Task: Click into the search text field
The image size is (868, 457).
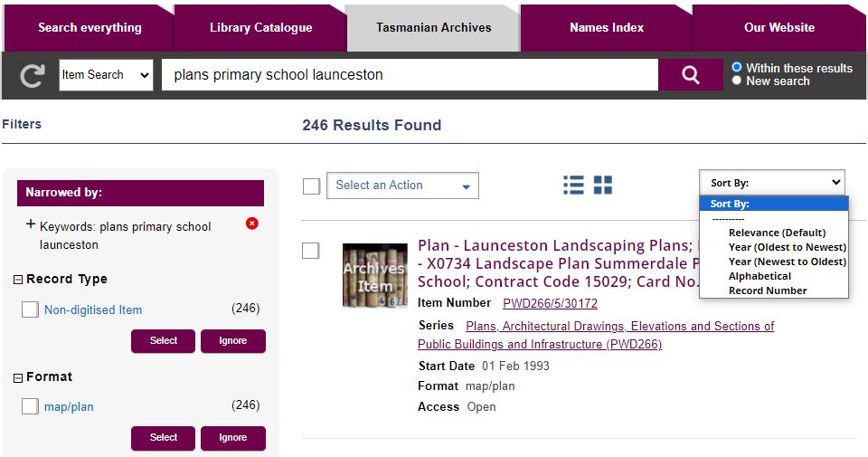Action: click(x=409, y=75)
